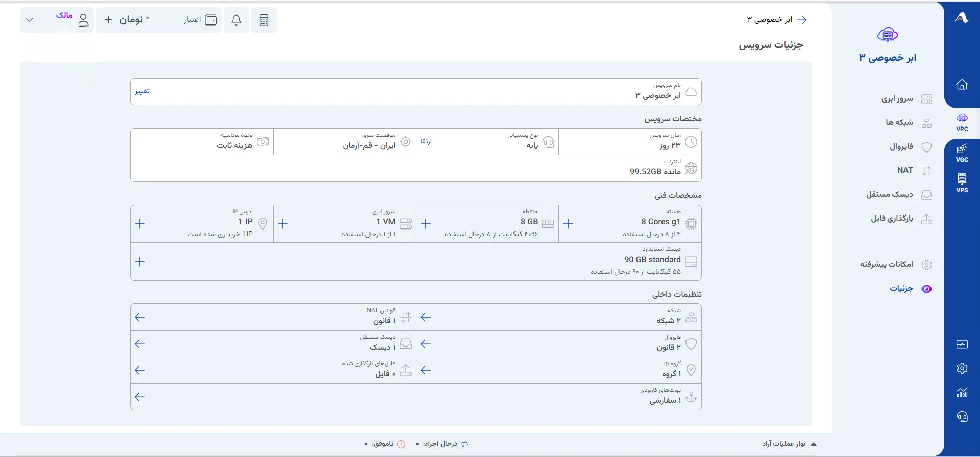980x457 pixels.
Task: Click the home icon in blue sidebar
Action: (x=962, y=85)
